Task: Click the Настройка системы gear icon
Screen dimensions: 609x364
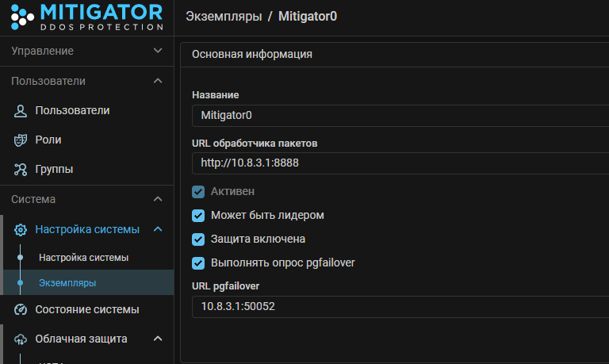Action: (21, 229)
